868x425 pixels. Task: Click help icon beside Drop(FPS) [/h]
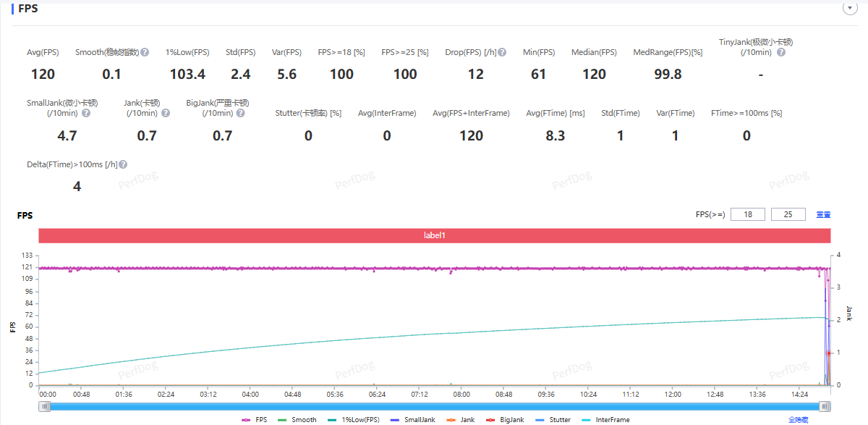click(x=502, y=52)
